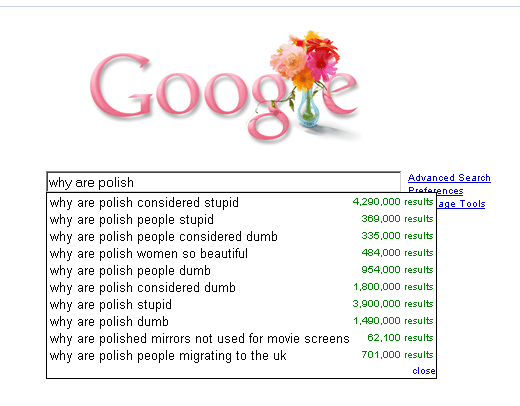Select suggestion 'why are polish considered stupid'
This screenshot has width=520, height=406.
(241, 202)
